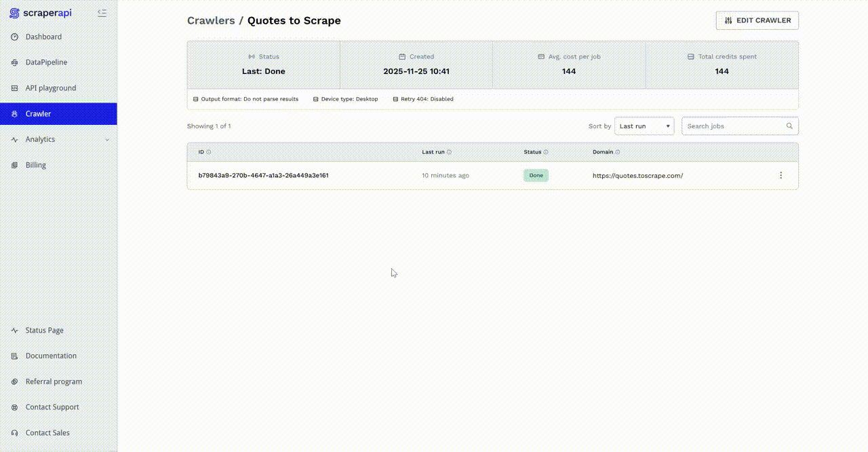Screen dimensions: 868x452
Task: Open the Dashboard page
Action: (x=43, y=37)
